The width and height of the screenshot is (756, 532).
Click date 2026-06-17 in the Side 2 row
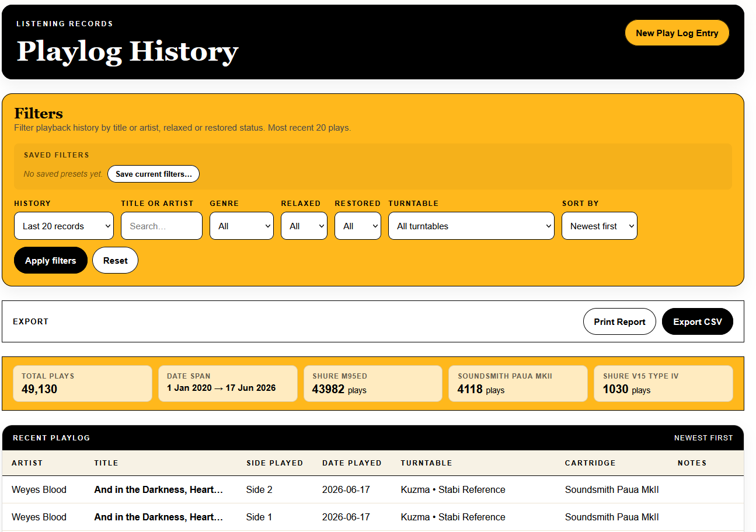pos(346,489)
